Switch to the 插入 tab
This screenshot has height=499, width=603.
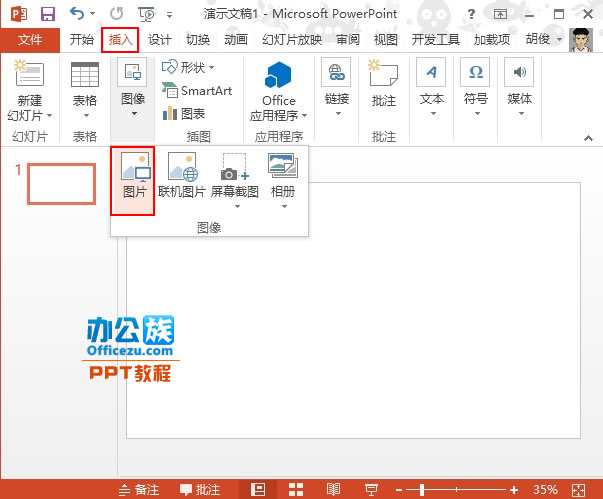point(120,40)
